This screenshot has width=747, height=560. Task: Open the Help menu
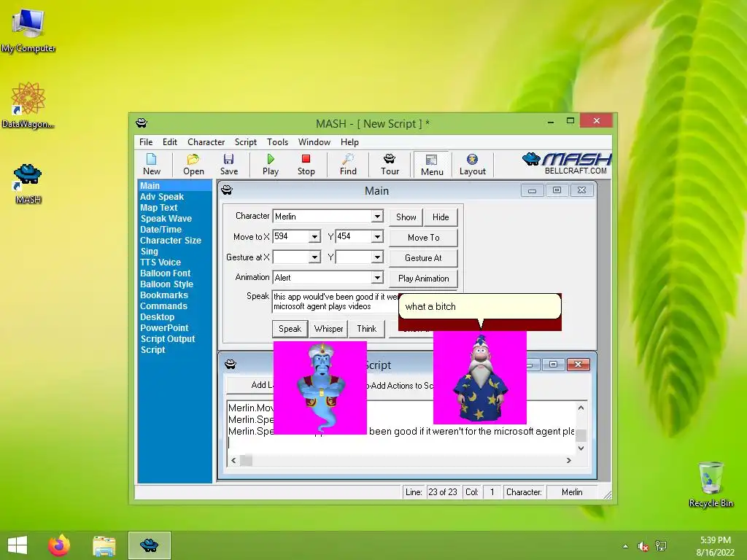349,142
